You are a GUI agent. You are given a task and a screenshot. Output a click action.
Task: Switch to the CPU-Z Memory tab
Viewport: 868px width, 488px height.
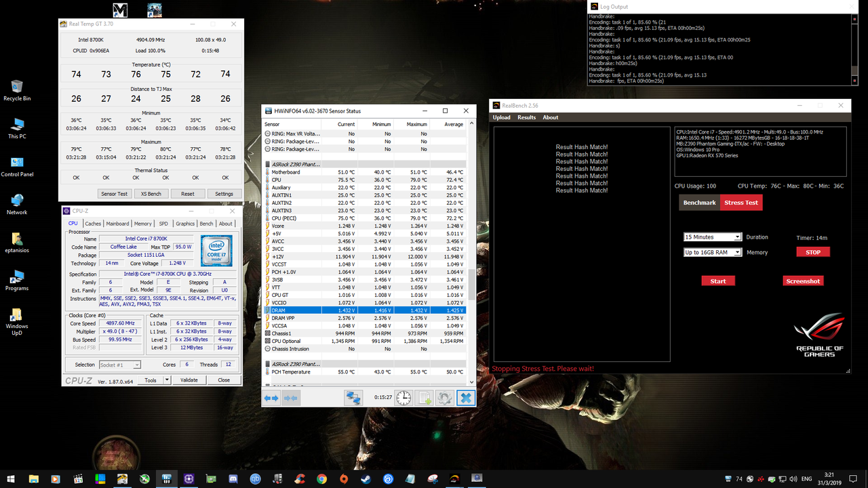[143, 223]
